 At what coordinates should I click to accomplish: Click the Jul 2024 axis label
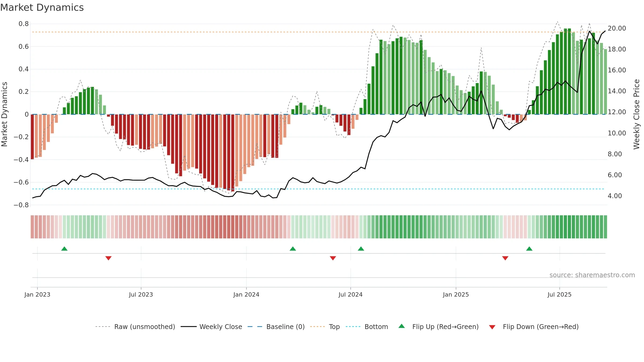point(350,294)
